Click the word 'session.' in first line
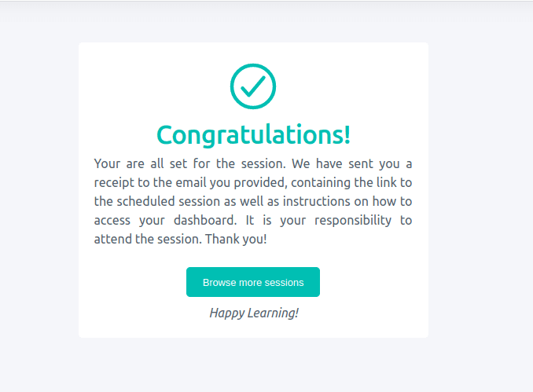The width and height of the screenshot is (533, 392). [263, 163]
